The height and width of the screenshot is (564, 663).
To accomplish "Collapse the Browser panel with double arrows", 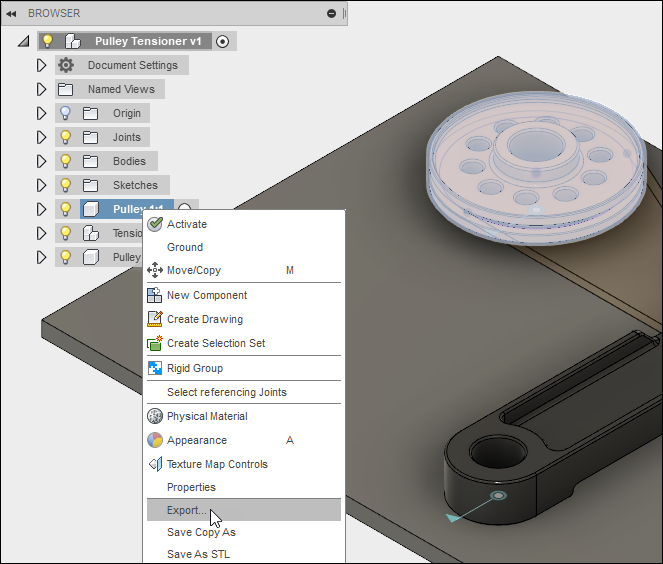I will tap(11, 13).
